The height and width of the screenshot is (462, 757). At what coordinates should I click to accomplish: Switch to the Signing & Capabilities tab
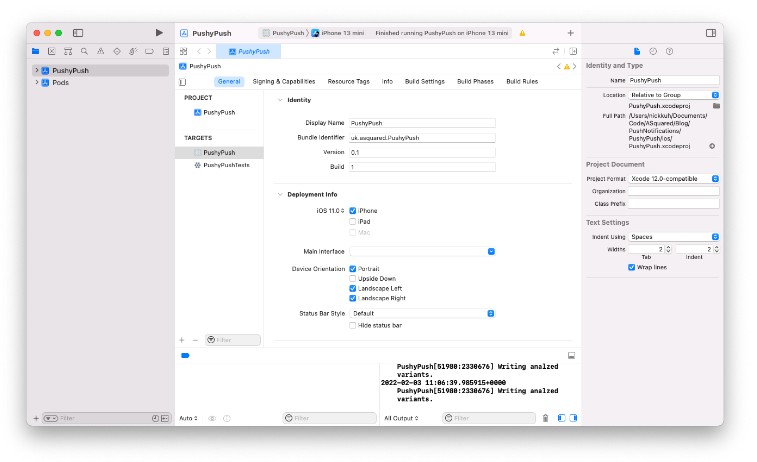[x=284, y=82]
